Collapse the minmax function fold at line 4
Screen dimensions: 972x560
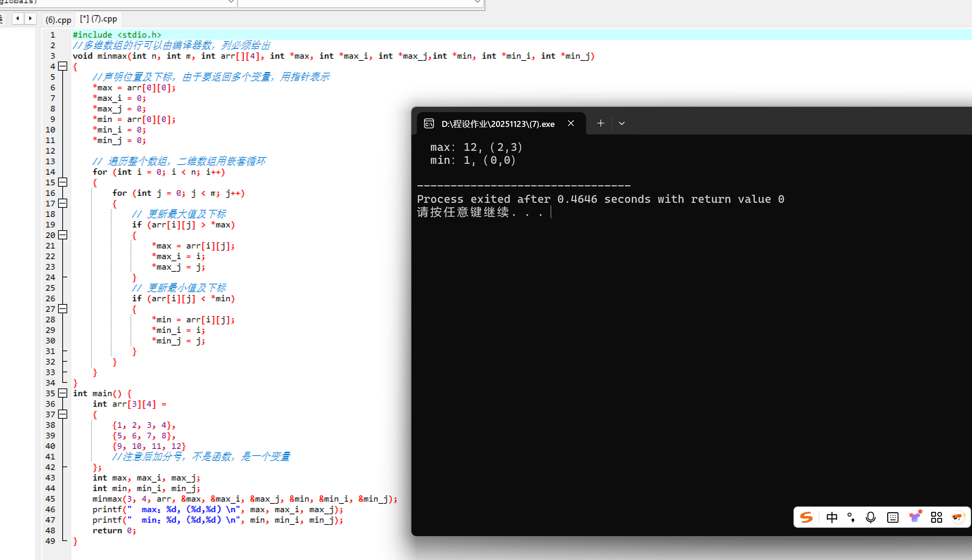(x=63, y=66)
